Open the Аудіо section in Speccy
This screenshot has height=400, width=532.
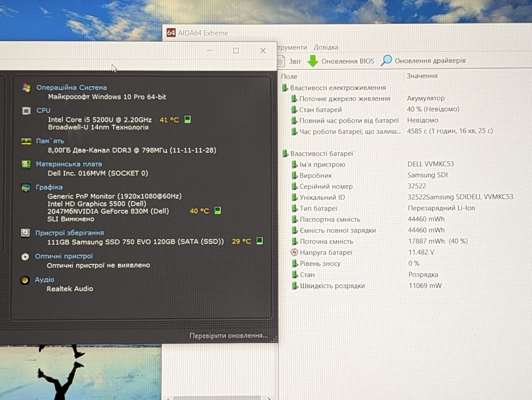44,280
